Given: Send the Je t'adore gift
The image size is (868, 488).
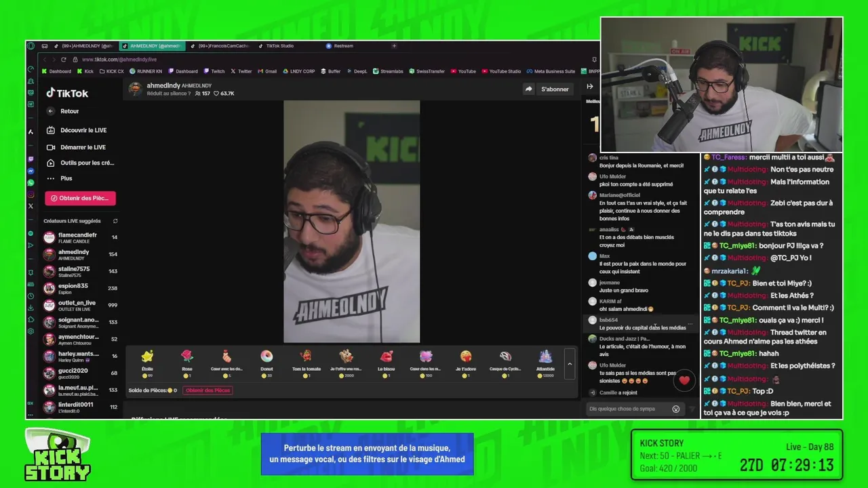Looking at the screenshot, I should (466, 363).
